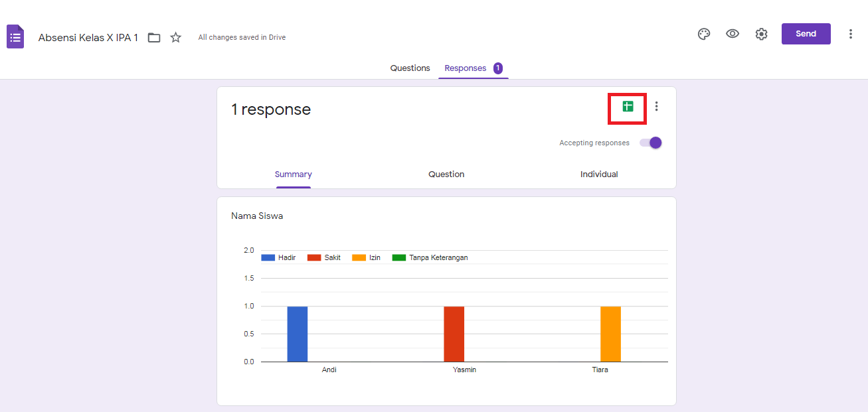
Task: Select the Question view
Action: (446, 174)
